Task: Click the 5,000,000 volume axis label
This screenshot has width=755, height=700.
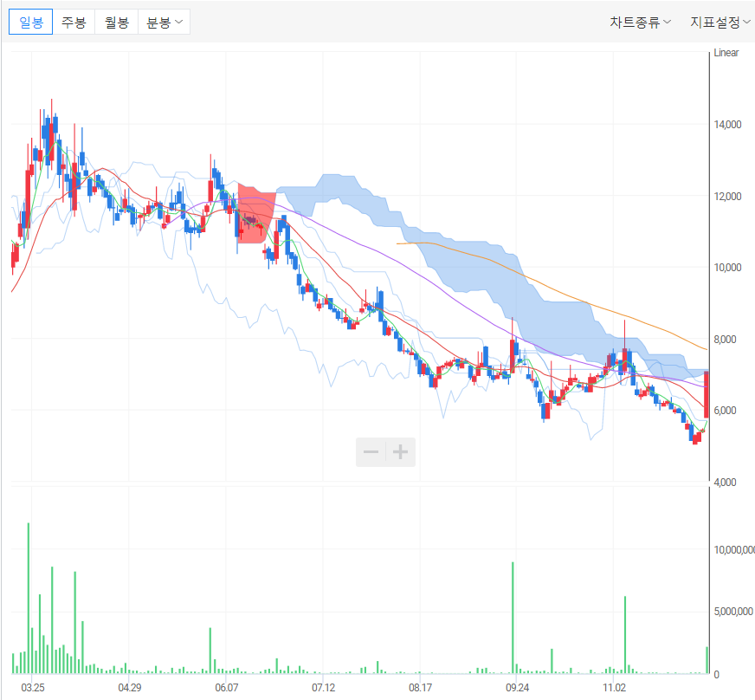Action: coord(733,612)
